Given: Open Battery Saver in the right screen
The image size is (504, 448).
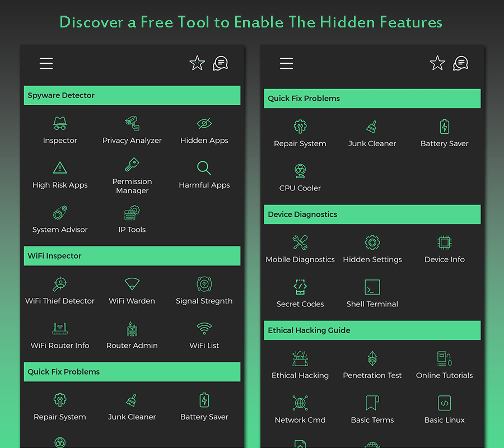Looking at the screenshot, I should [445, 133].
